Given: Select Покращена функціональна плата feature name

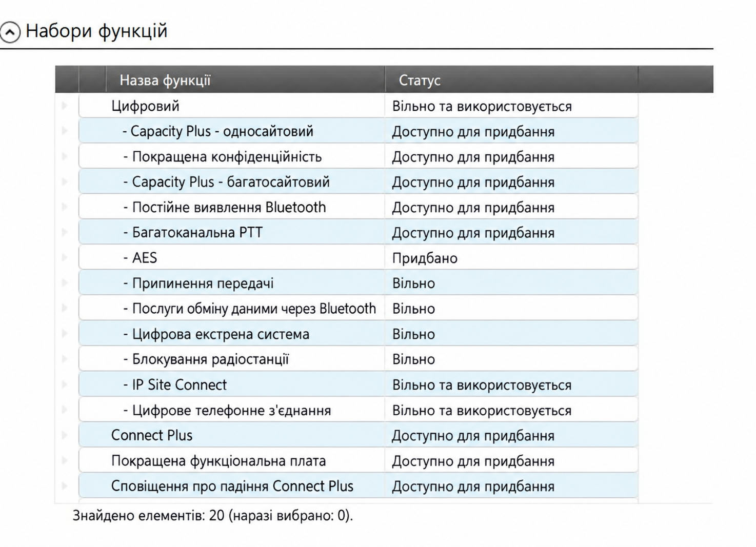Looking at the screenshot, I should click(x=218, y=461).
